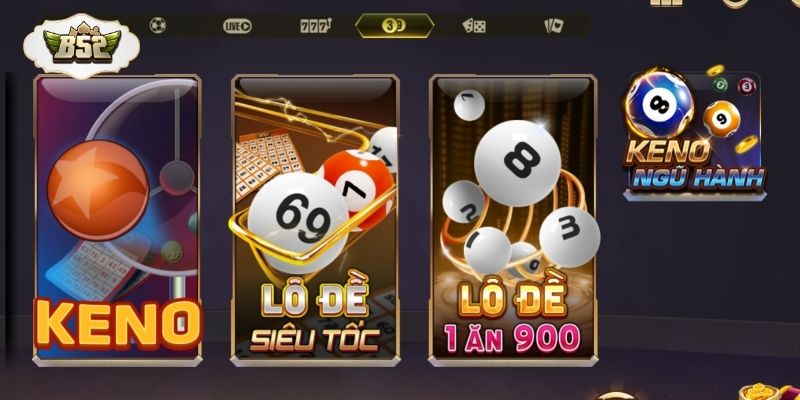This screenshot has height=400, width=800.
Task: Select the highlighted lottery balls tab
Action: (x=394, y=26)
